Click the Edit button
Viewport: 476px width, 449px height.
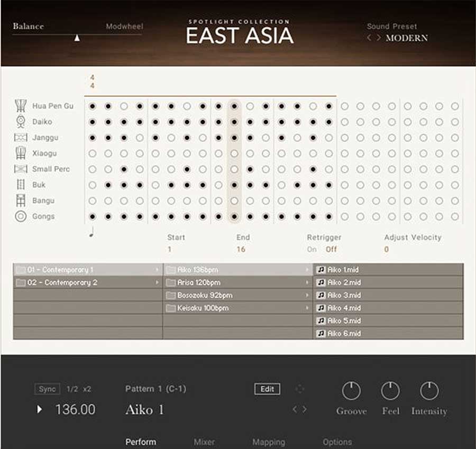(267, 389)
